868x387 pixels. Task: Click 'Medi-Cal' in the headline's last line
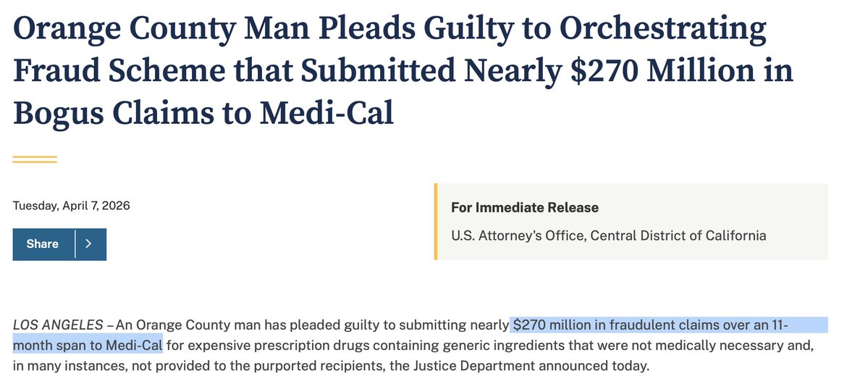pyautogui.click(x=327, y=112)
